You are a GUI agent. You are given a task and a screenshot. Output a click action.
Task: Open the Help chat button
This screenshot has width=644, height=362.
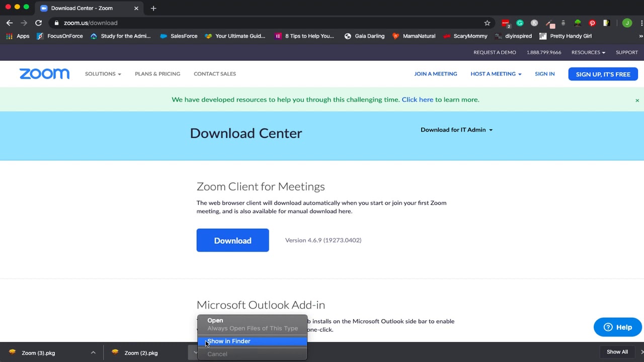coord(618,327)
